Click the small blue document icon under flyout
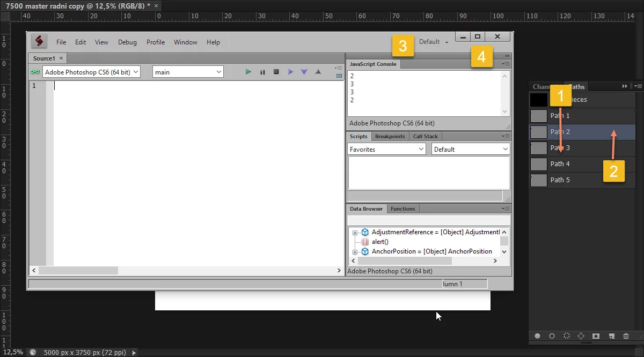 (339, 76)
